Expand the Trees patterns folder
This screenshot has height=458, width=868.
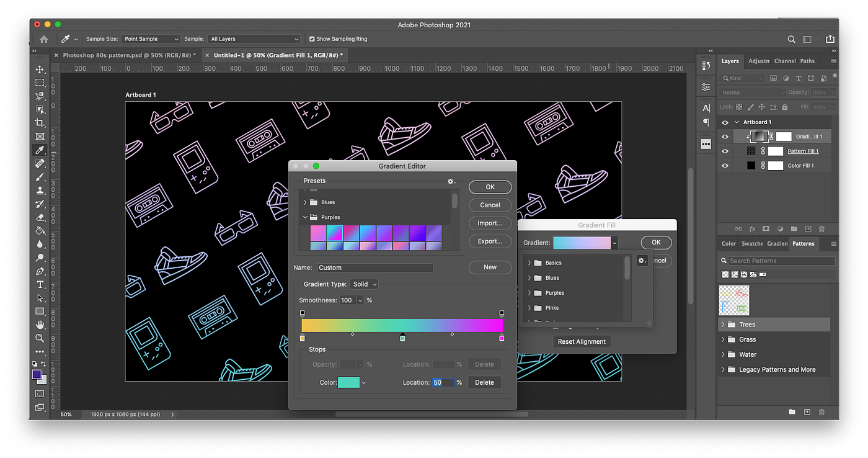723,325
